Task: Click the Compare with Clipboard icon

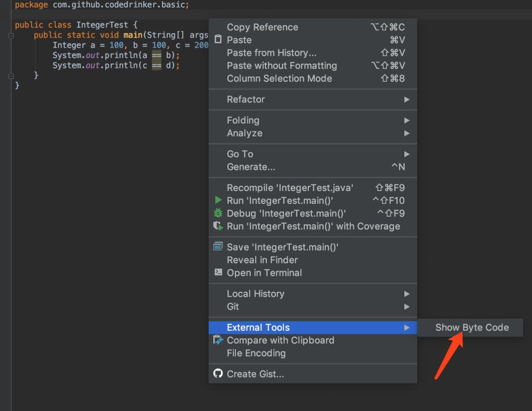Action: click(218, 340)
